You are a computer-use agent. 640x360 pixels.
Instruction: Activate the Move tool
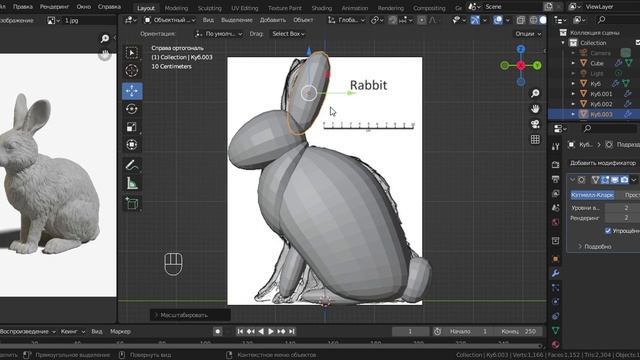click(132, 91)
